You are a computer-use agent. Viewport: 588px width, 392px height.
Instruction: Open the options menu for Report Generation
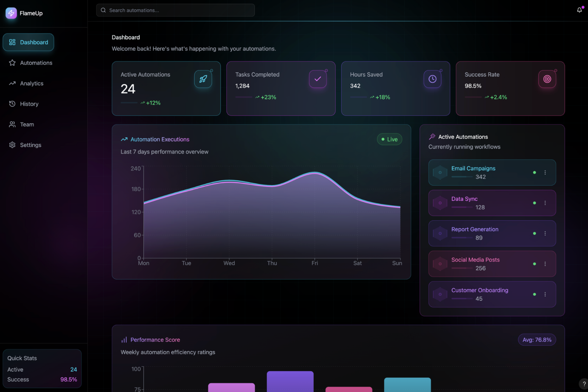(x=545, y=233)
